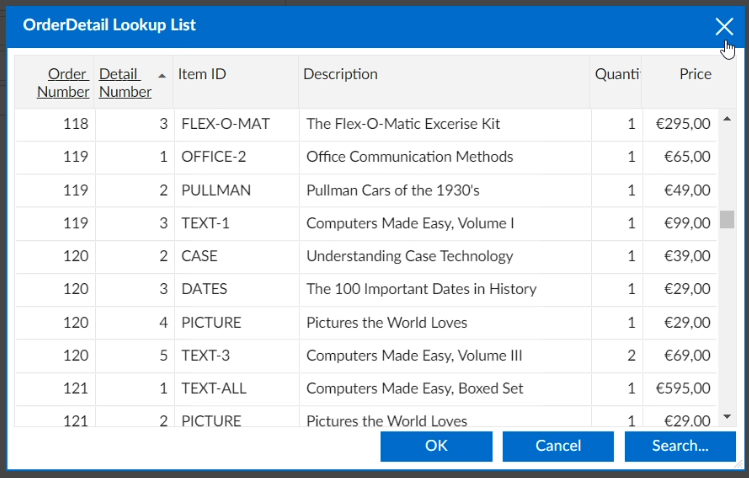Open the Search... dialog button

679,446
